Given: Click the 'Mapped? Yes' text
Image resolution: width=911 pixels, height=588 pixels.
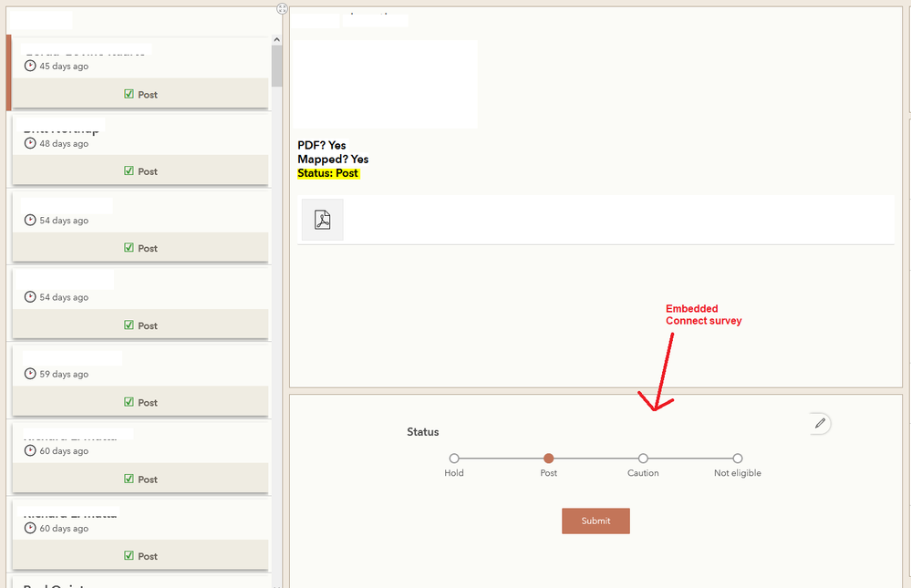Looking at the screenshot, I should [x=333, y=160].
